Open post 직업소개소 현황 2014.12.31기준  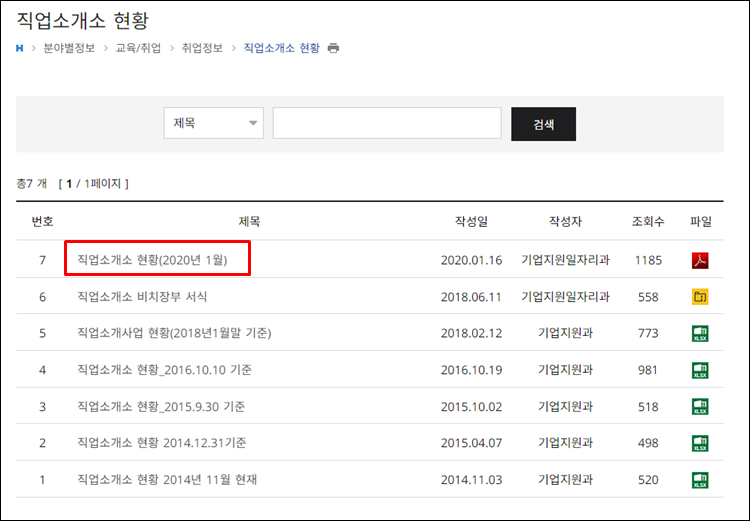(162, 443)
